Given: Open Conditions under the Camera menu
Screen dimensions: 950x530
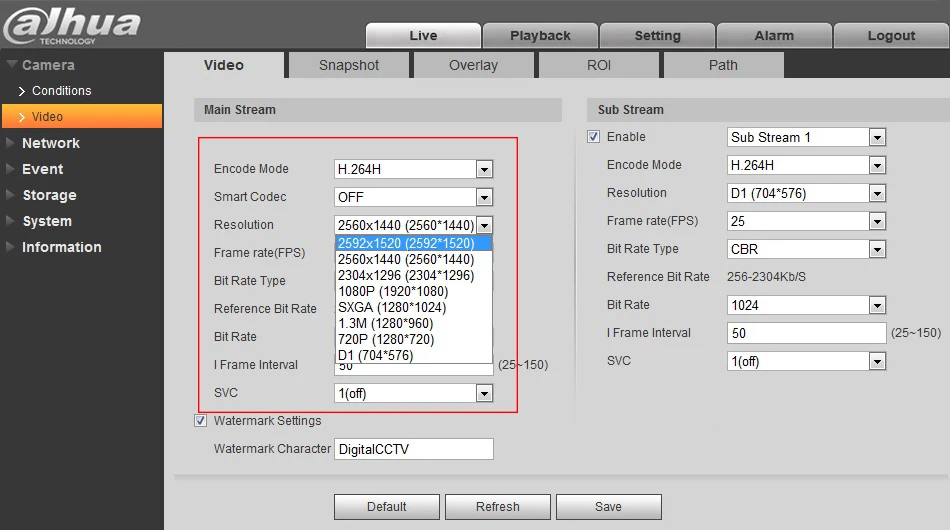Looking at the screenshot, I should [x=61, y=91].
